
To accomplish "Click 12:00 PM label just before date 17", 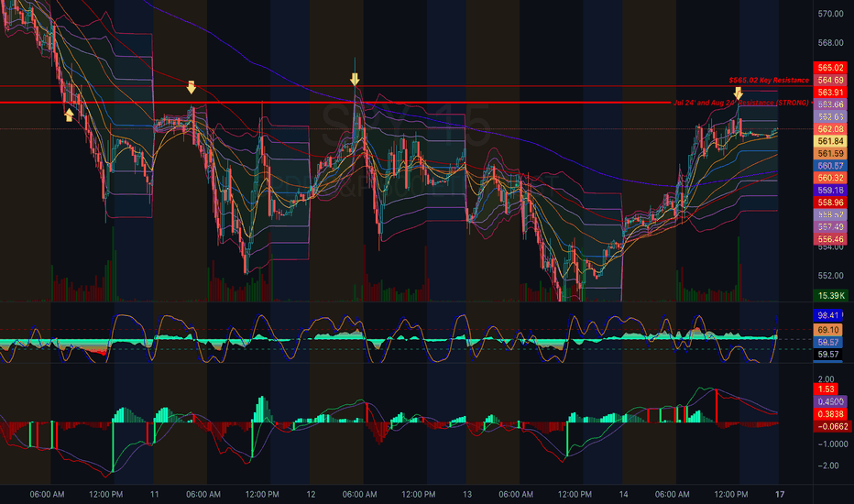I will coord(731,494).
